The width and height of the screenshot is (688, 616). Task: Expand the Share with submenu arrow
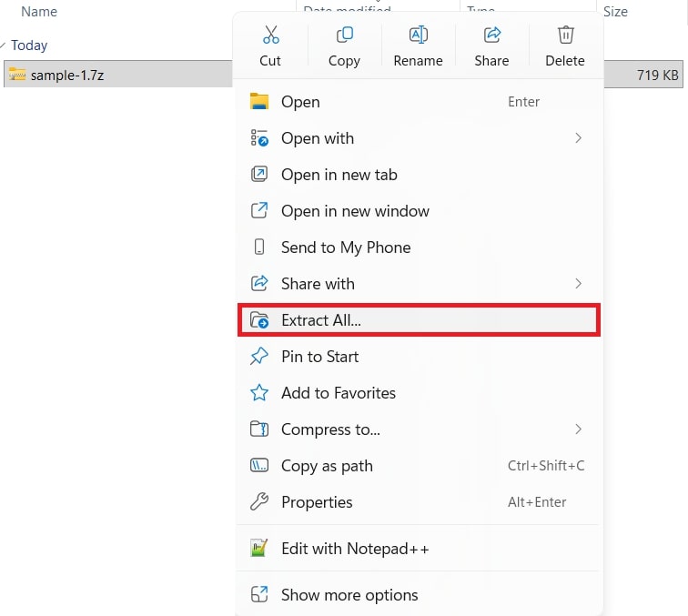pyautogui.click(x=578, y=284)
